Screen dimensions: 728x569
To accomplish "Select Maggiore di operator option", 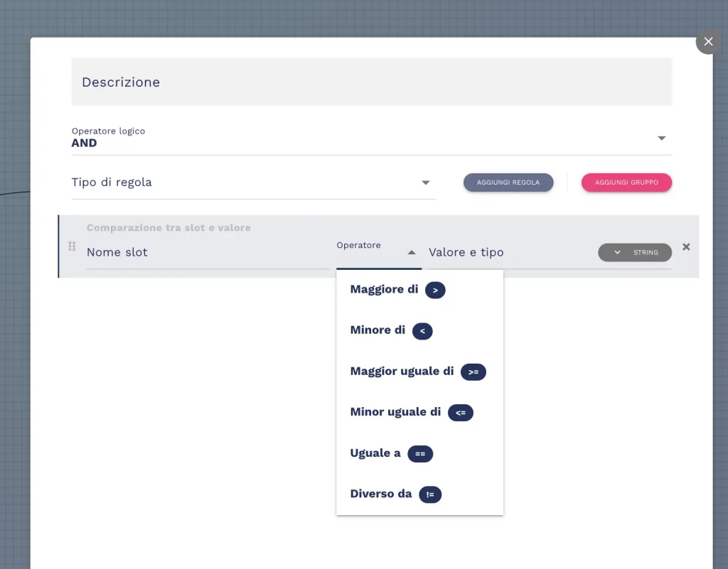I will (419, 290).
